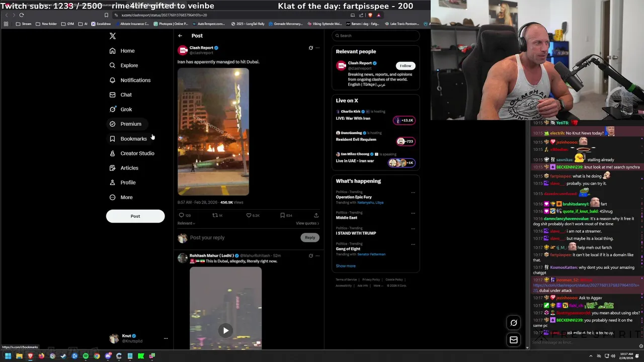Click the X search box

pos(375,36)
